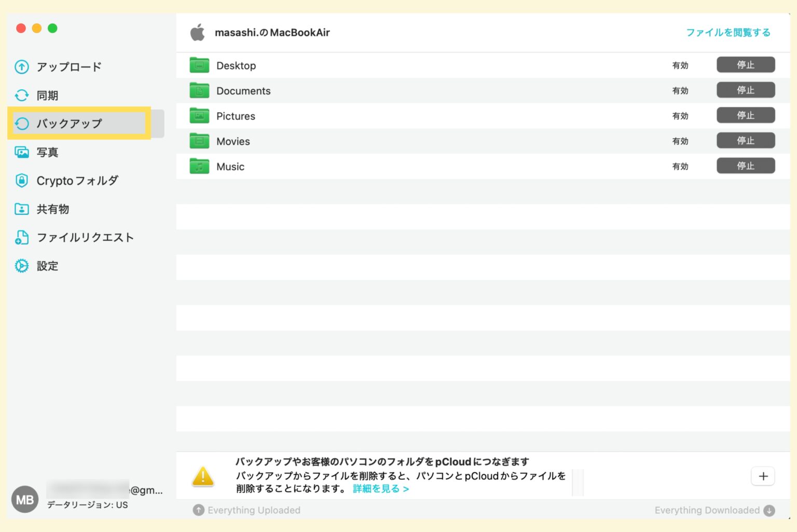Click the green Music folder icon

199,166
